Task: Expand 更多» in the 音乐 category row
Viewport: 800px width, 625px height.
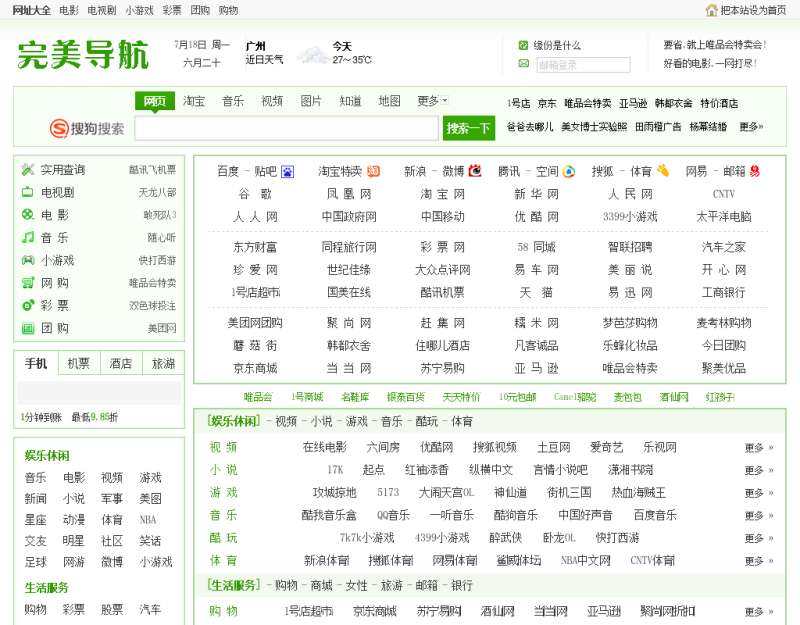Action: click(x=759, y=515)
